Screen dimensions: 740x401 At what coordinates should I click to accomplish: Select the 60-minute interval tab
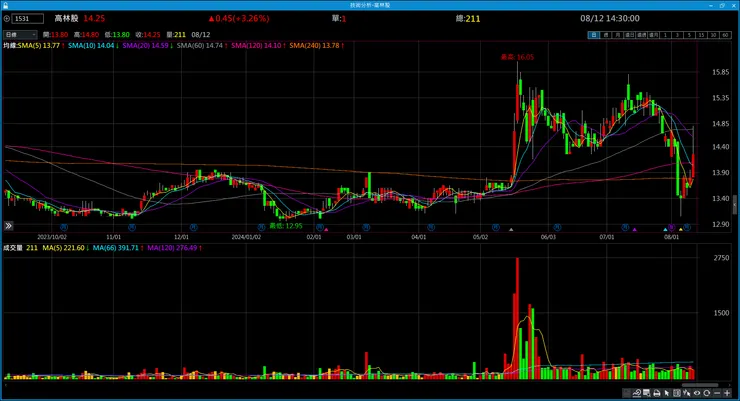pyautogui.click(x=725, y=35)
